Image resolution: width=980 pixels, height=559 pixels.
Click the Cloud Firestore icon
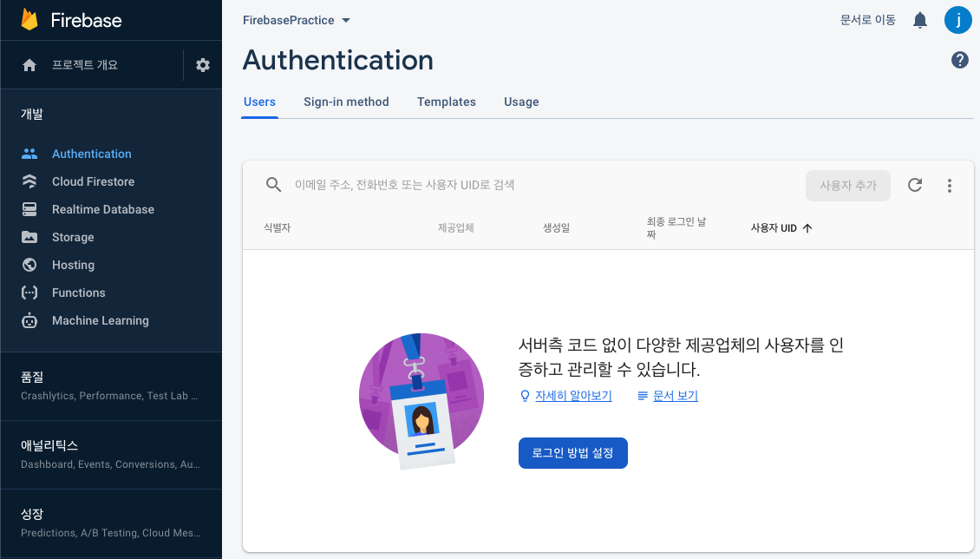(x=29, y=181)
